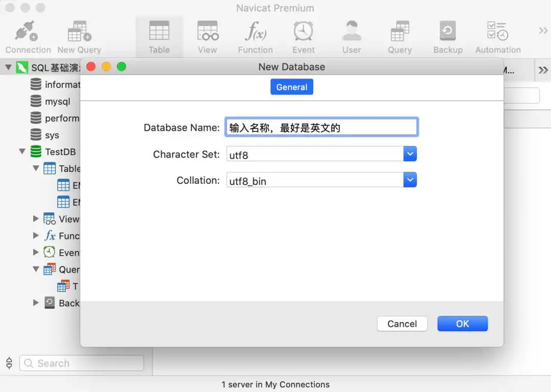Select the mysql database in sidebar

[57, 102]
